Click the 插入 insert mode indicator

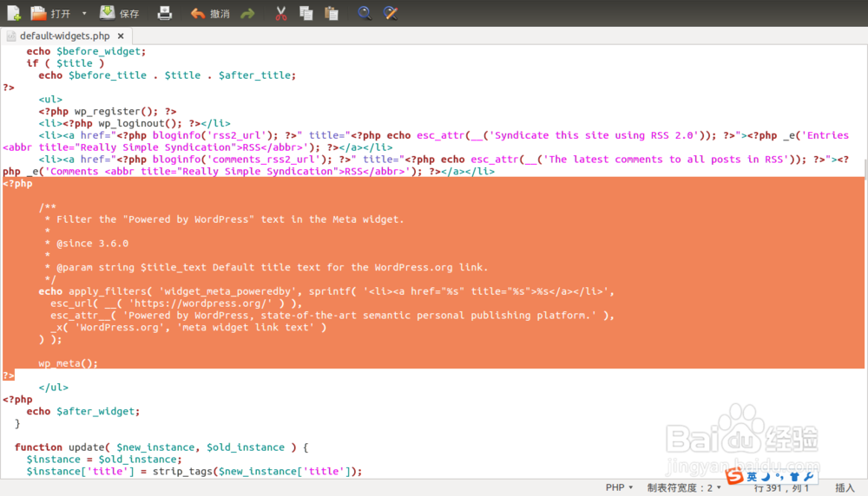(845, 487)
